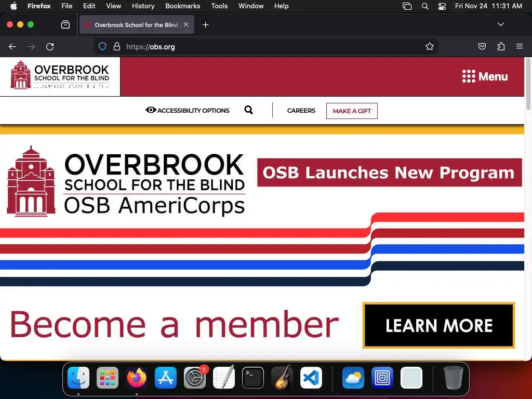
Task: Click the Overbrook School header logo
Action: click(60, 75)
